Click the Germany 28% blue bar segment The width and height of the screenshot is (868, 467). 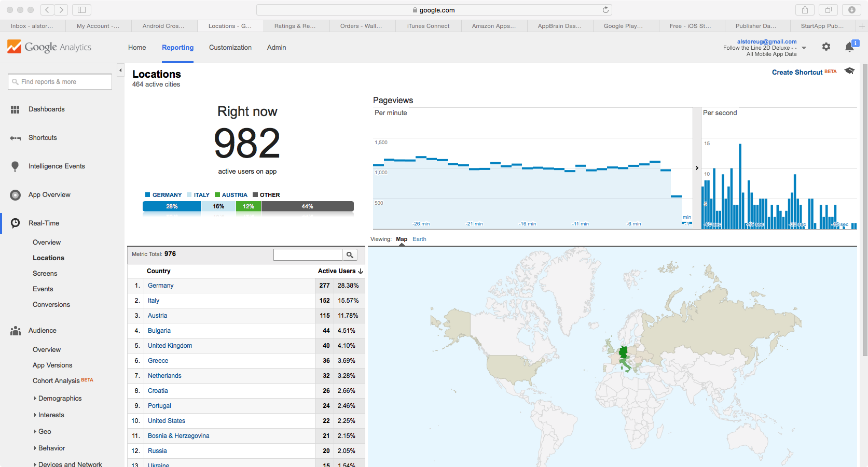coord(172,206)
